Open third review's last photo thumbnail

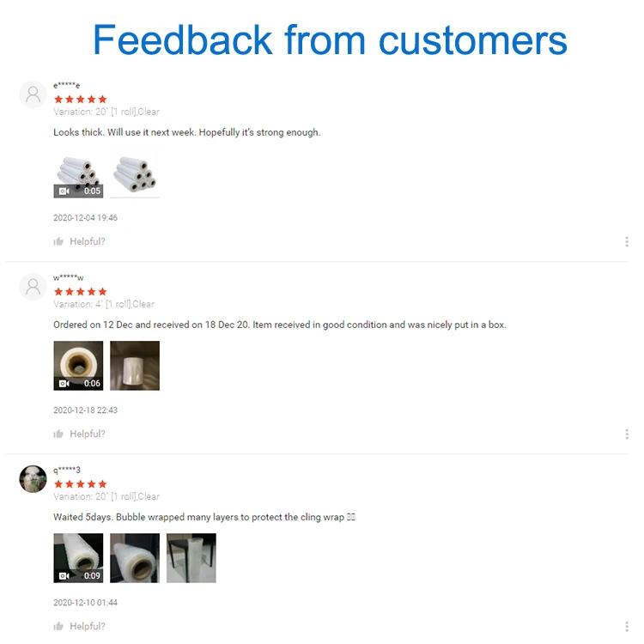pyautogui.click(x=191, y=558)
